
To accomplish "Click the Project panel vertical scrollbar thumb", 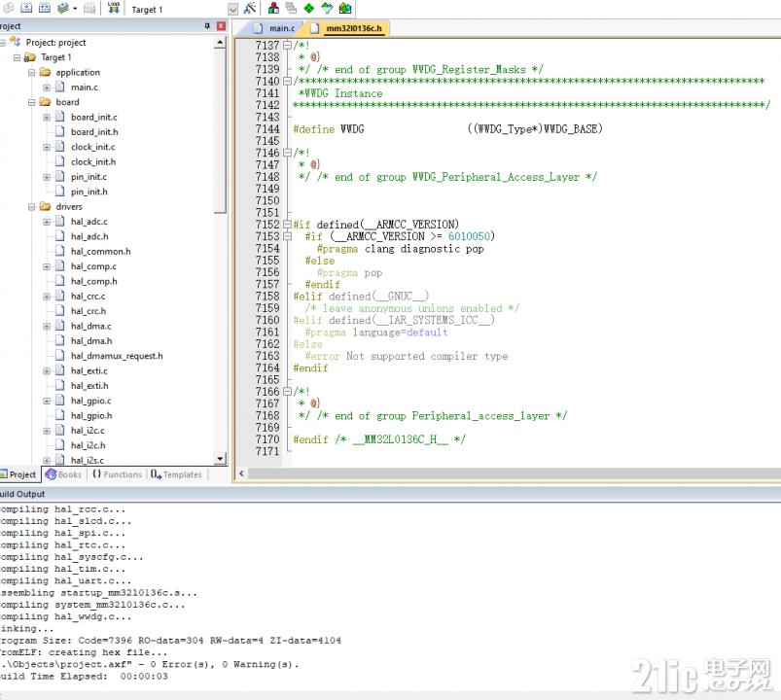I will coord(220,131).
